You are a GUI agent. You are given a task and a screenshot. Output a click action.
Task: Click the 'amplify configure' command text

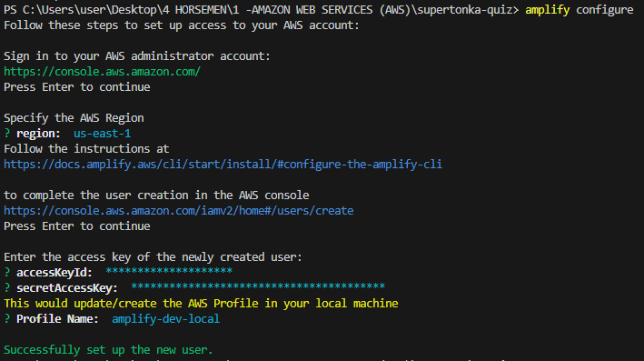[x=580, y=10]
